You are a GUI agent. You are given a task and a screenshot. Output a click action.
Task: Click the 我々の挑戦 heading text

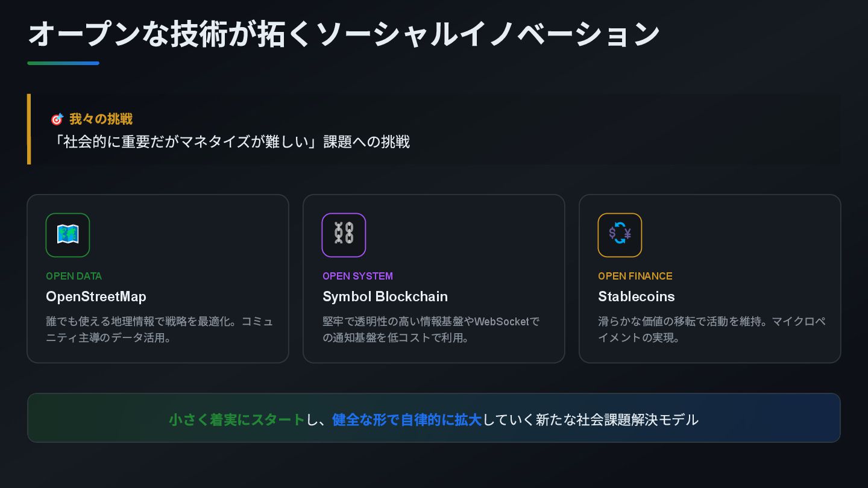click(101, 119)
